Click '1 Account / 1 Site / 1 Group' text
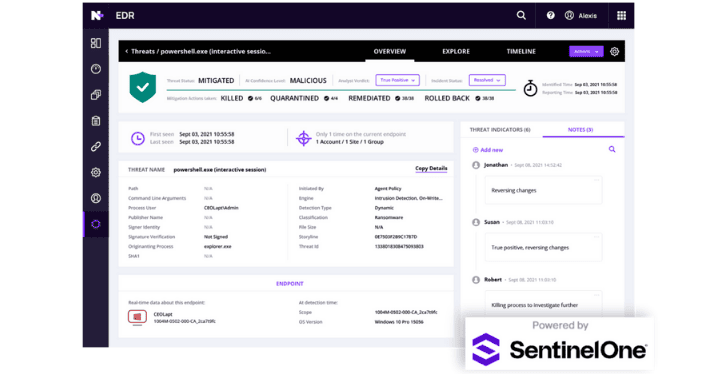 coord(350,142)
